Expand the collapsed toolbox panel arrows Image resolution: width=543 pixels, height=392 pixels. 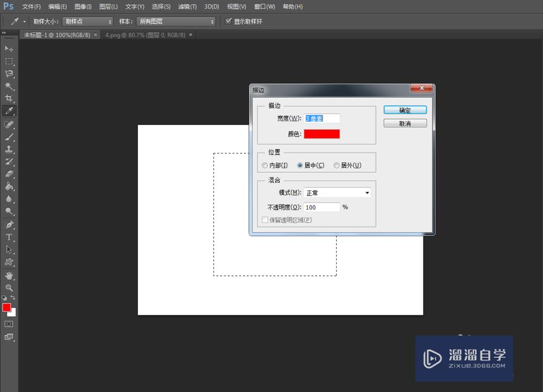pyautogui.click(x=4, y=33)
